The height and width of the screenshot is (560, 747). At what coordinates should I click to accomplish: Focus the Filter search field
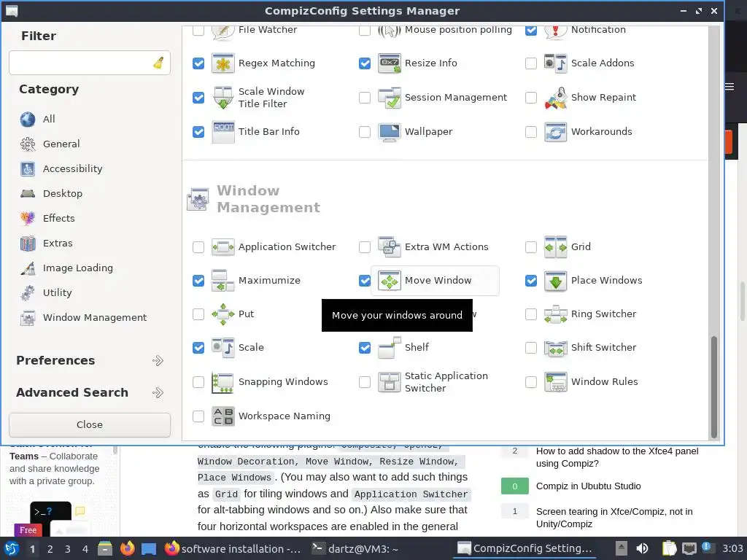click(90, 63)
